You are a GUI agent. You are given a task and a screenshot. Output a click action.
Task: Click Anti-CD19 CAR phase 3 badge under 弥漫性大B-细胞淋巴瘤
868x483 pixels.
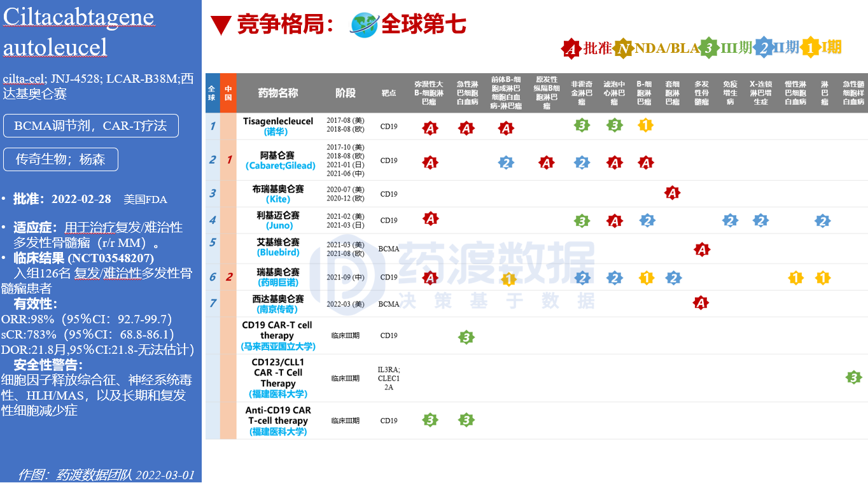431,419
